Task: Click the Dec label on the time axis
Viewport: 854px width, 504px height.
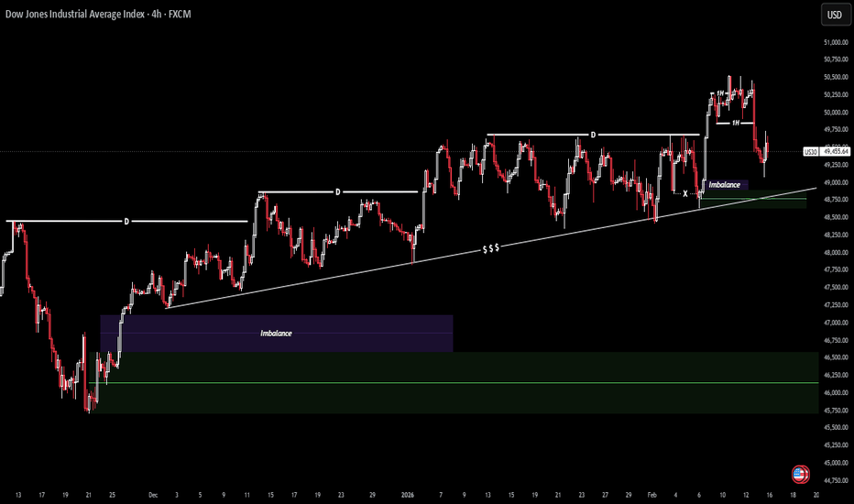Action: pyautogui.click(x=153, y=495)
